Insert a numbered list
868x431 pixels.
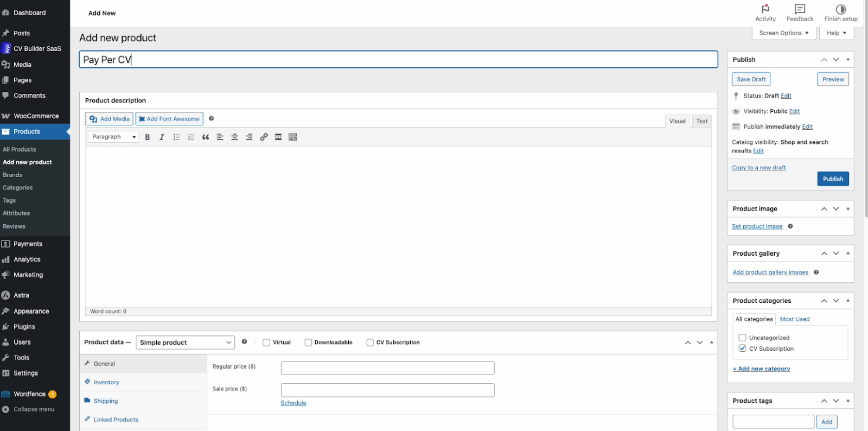[191, 137]
